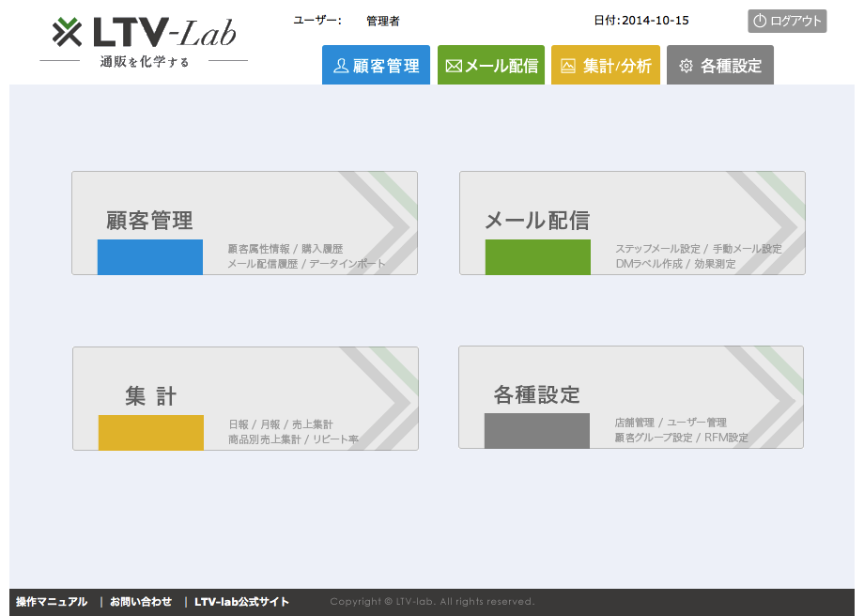Go to the 各種設定 tab label
This screenshot has width=864, height=616.
point(732,66)
